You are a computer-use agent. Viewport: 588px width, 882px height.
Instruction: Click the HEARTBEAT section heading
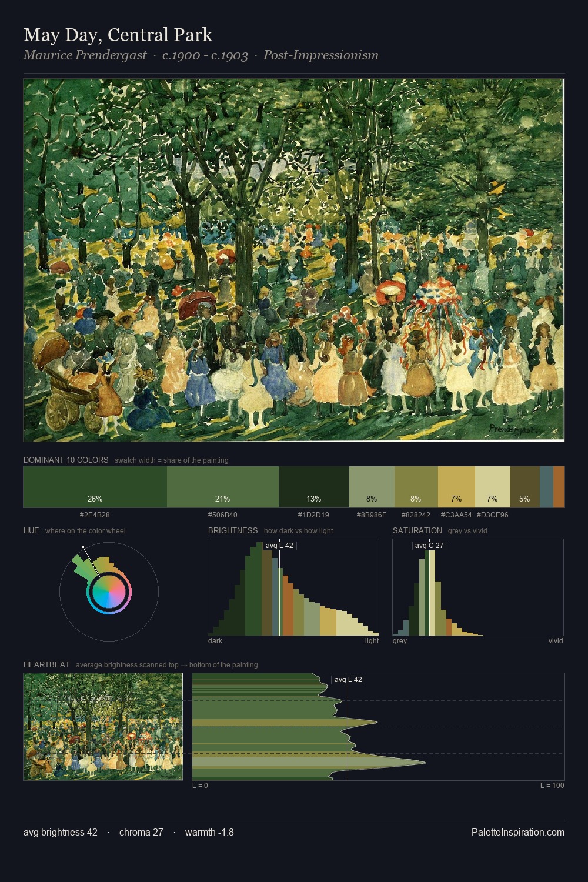coord(46,664)
